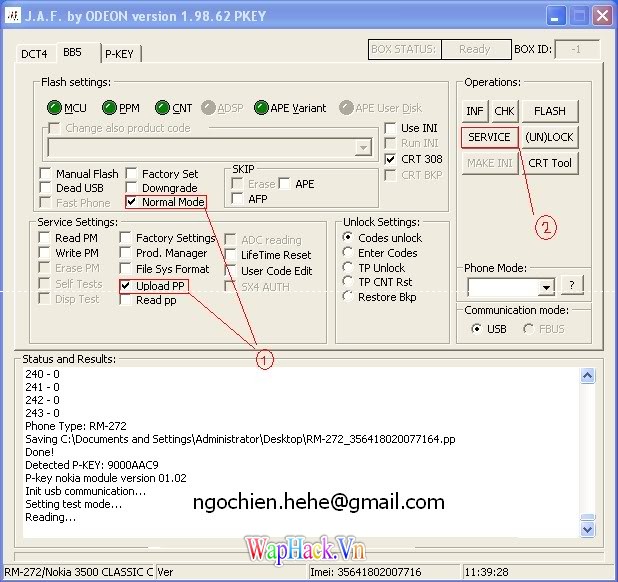Image resolution: width=618 pixels, height=582 pixels.
Task: Toggle the green CNT flash indicator
Action: click(162, 108)
